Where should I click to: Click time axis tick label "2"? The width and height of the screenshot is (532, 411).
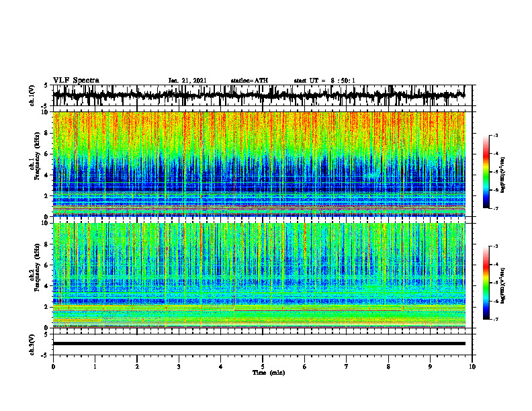(137, 367)
